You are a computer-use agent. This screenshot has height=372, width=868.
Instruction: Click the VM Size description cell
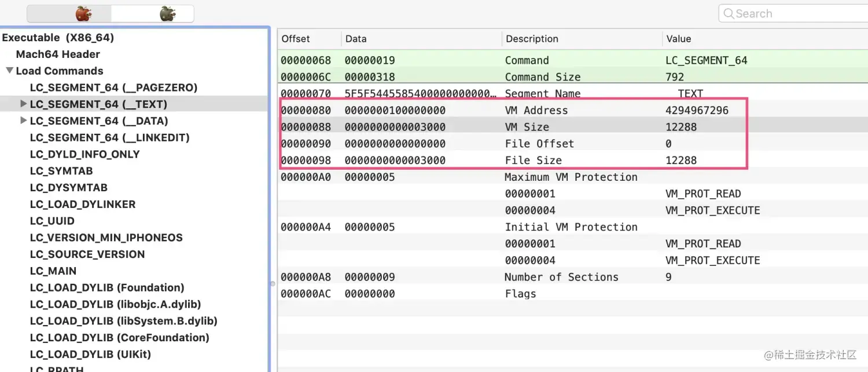pos(527,127)
